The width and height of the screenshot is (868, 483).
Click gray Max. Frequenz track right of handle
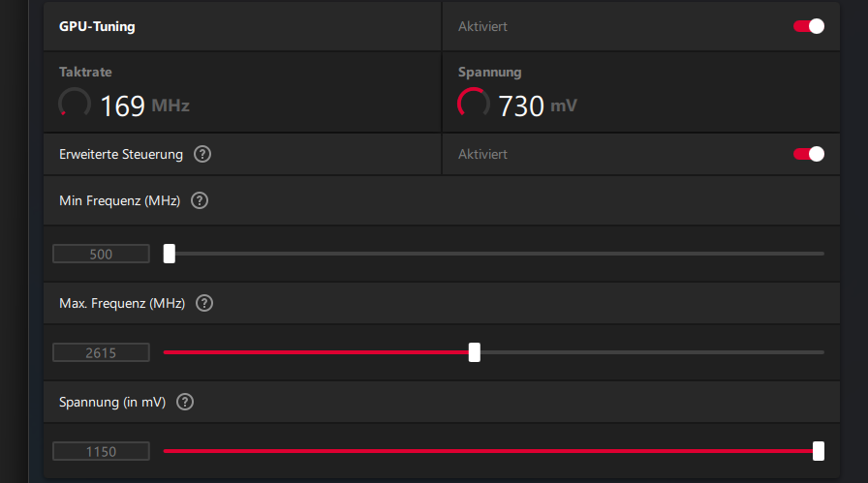coord(649,352)
